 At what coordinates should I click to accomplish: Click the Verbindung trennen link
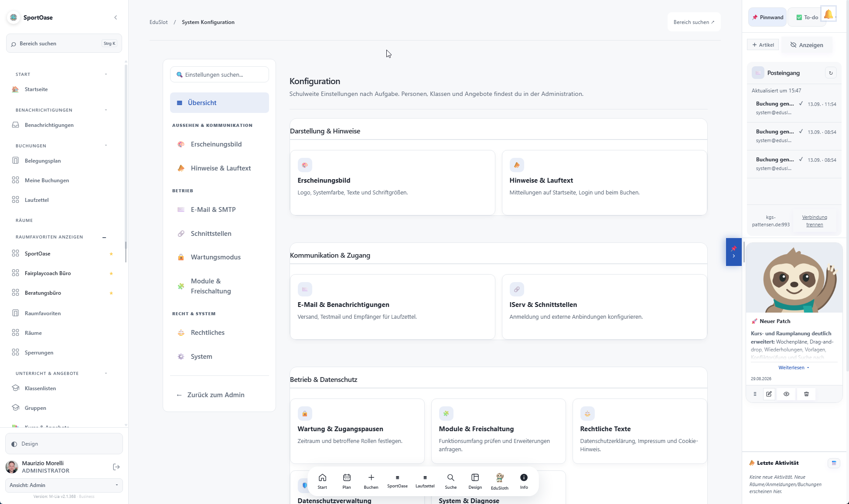click(x=815, y=221)
